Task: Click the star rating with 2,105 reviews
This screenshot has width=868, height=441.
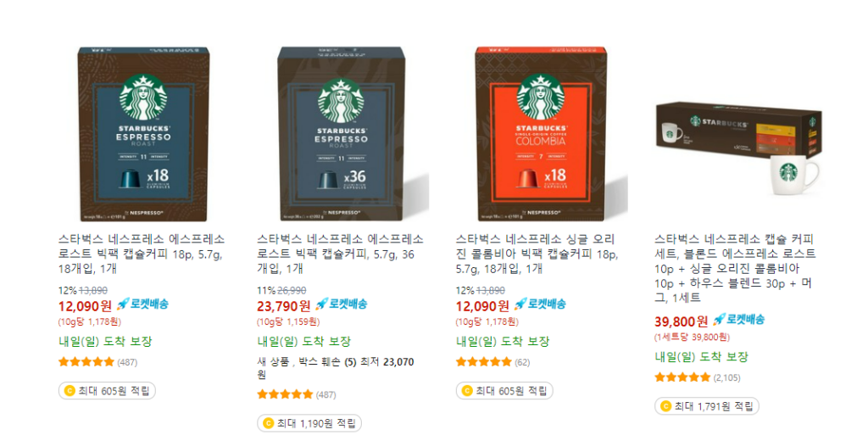Action: pos(682,378)
